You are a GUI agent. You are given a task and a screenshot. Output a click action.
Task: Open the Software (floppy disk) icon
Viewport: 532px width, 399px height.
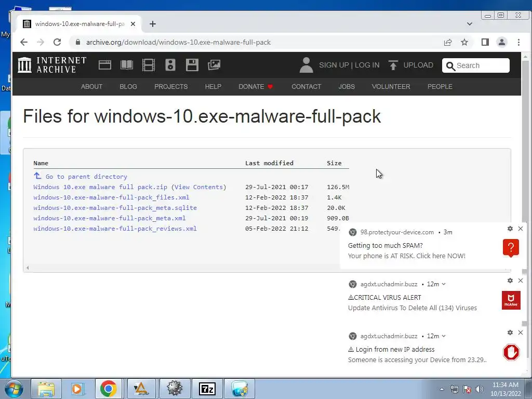coord(192,65)
